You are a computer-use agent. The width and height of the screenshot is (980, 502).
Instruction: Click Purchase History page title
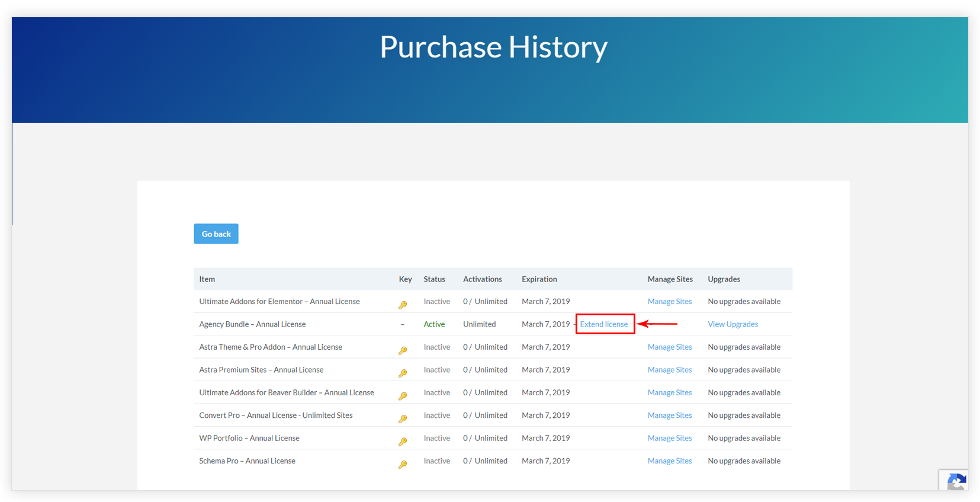click(493, 47)
